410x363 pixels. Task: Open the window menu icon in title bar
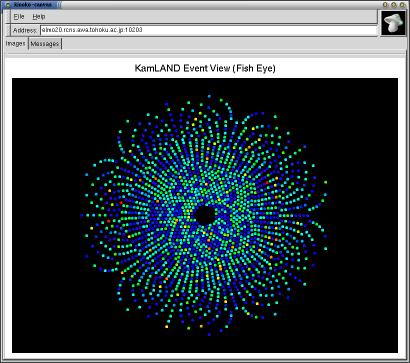pos(8,5)
